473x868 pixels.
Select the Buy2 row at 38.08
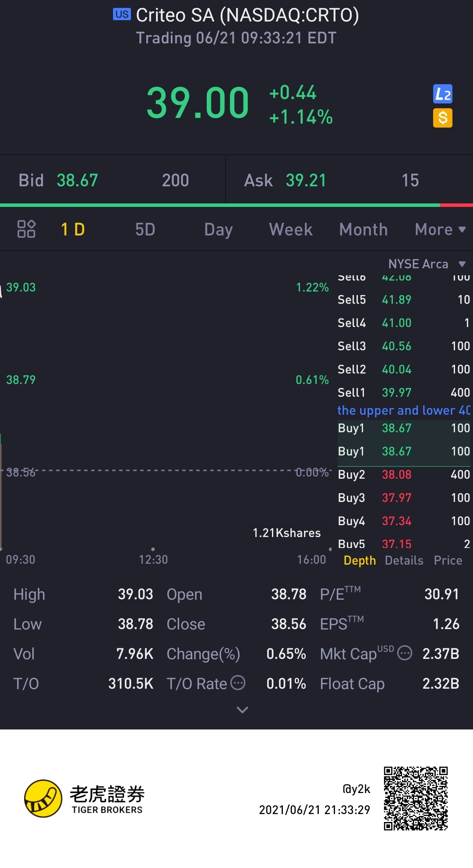(404, 475)
